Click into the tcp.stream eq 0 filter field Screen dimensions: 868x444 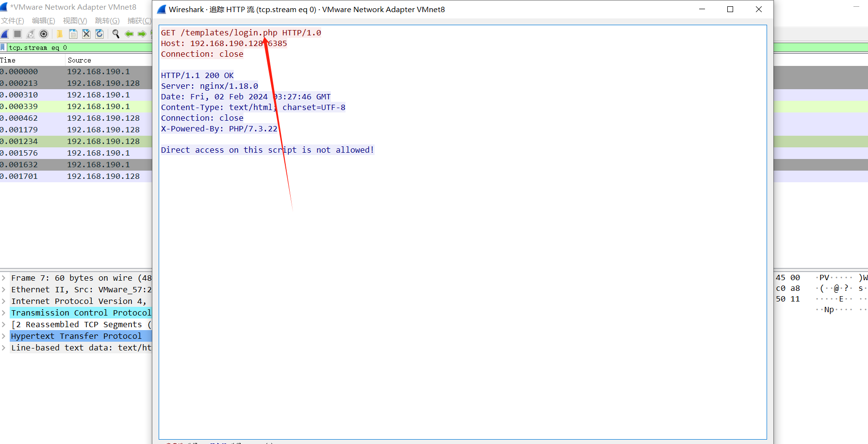[x=80, y=48]
